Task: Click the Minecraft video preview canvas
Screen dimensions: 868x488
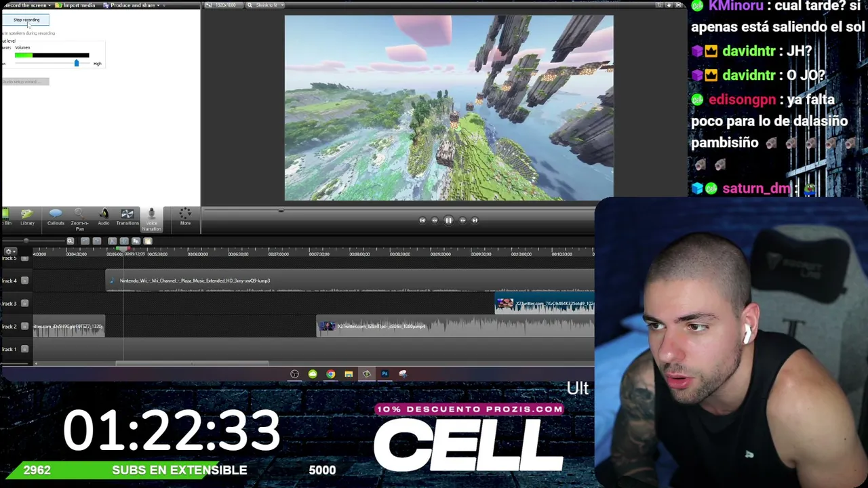Action: click(x=449, y=108)
